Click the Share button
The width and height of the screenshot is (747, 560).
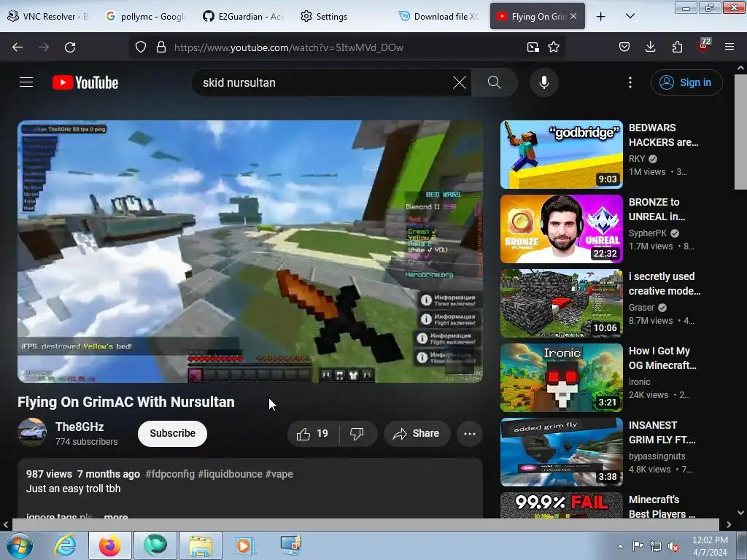pos(416,433)
